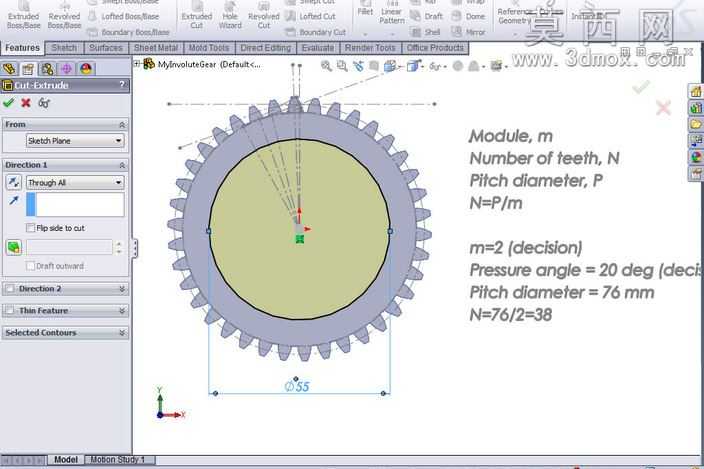The width and height of the screenshot is (704, 469).
Task: Open the FeatureManager design tree tab
Action: [x=9, y=69]
